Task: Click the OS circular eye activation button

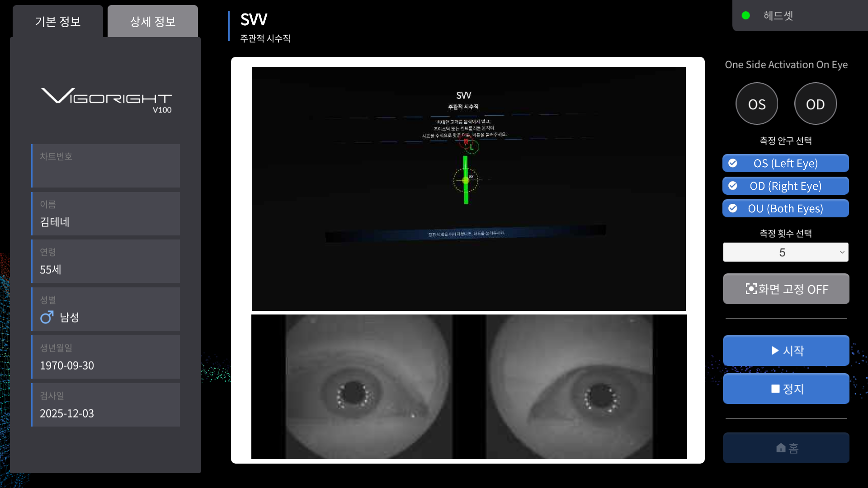Action: [x=756, y=104]
